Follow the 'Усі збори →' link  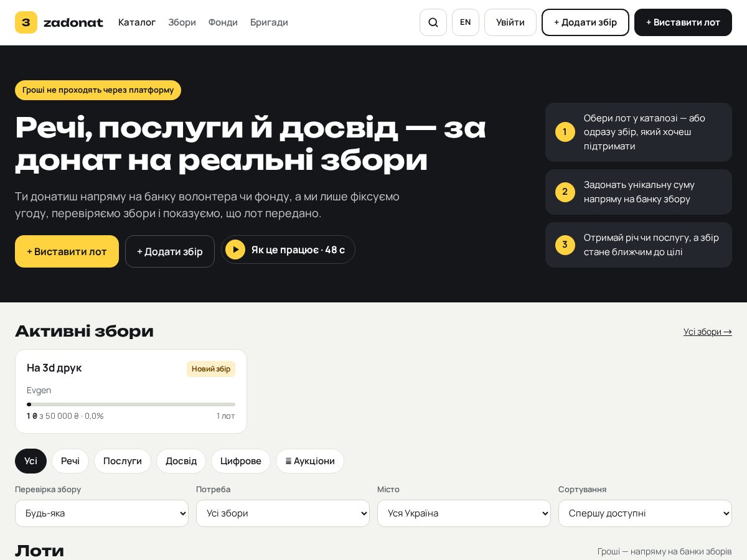click(x=708, y=332)
